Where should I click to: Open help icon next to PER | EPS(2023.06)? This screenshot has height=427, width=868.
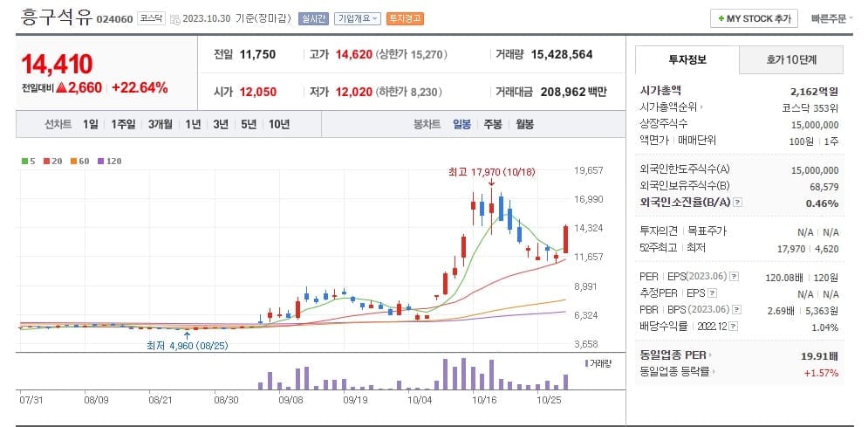(734, 276)
